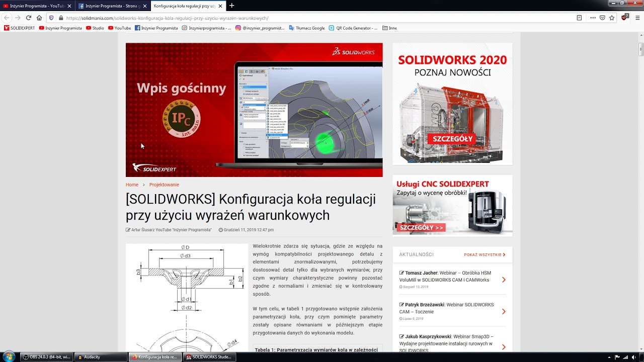Viewport: 644px width, 362px height.
Task: Open the Instagram @inzynier_programist bookmark
Action: point(260,28)
